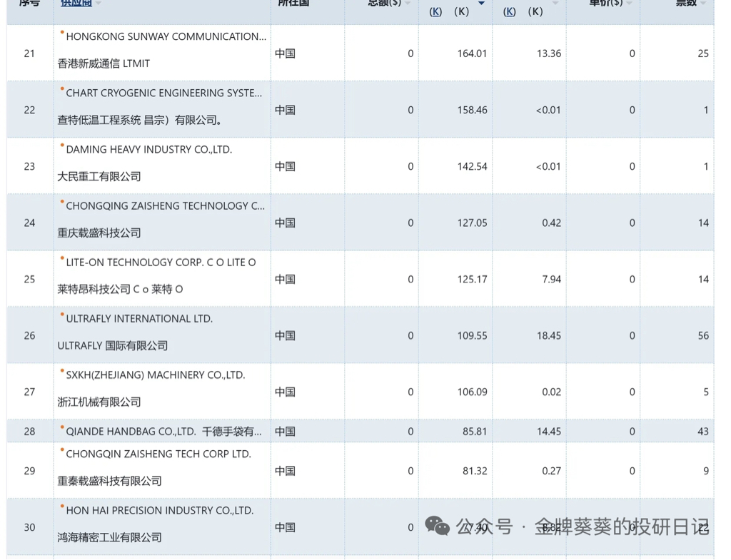
Task: Click 中国 in the HON HAI row
Action: coord(285,527)
